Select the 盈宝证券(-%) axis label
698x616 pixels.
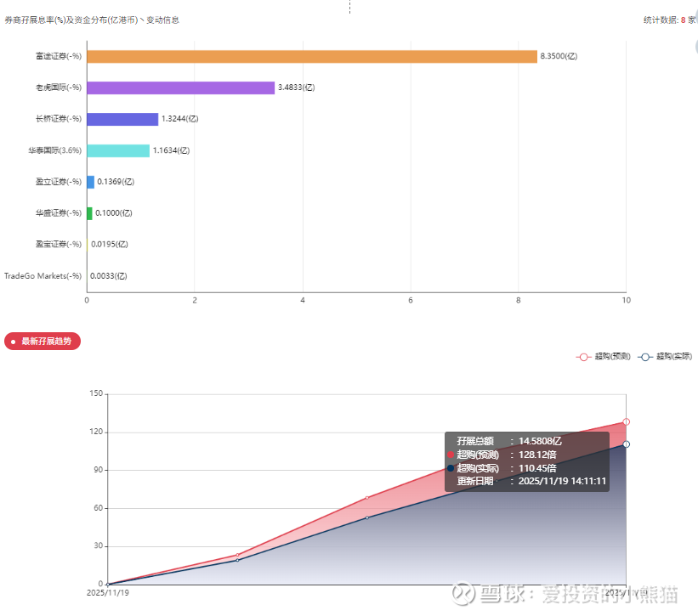coord(59,244)
